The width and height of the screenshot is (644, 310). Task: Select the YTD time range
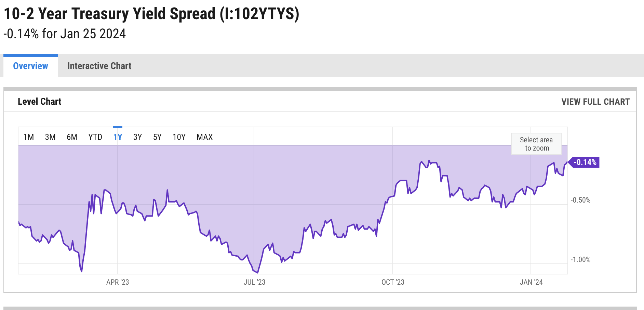point(95,137)
